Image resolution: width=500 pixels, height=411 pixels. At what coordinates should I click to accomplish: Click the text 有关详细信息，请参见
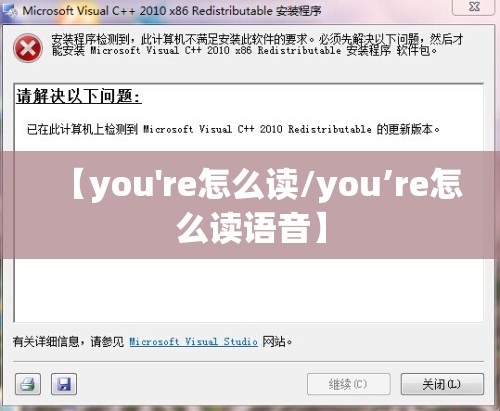68,342
